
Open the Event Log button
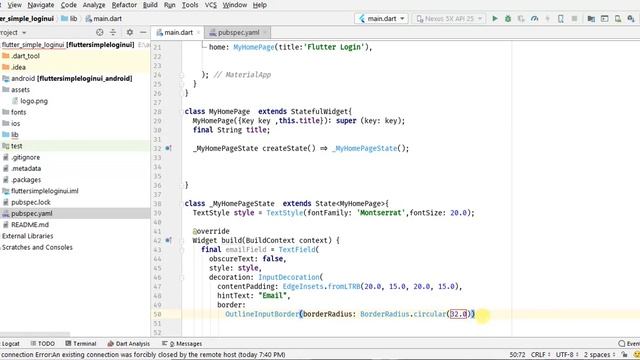629,344
